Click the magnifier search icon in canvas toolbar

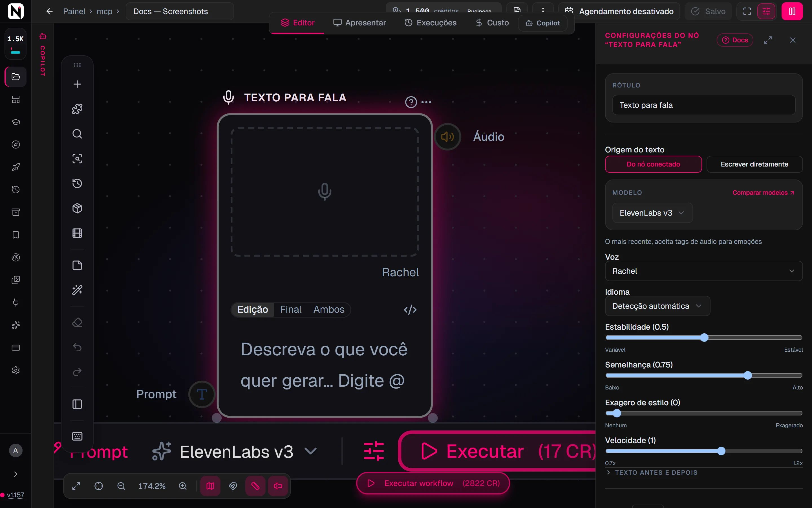coord(77,134)
